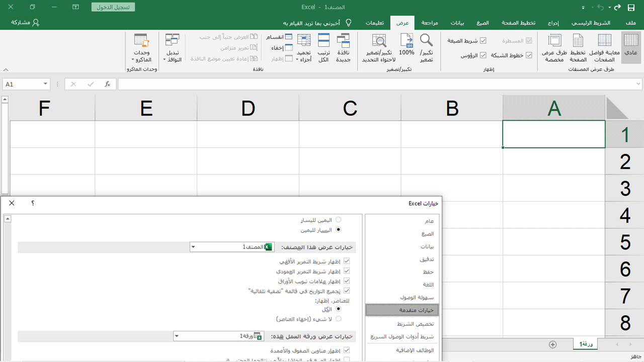Click the Insert Function fx icon
The height and width of the screenshot is (362, 644).
pos(107,84)
